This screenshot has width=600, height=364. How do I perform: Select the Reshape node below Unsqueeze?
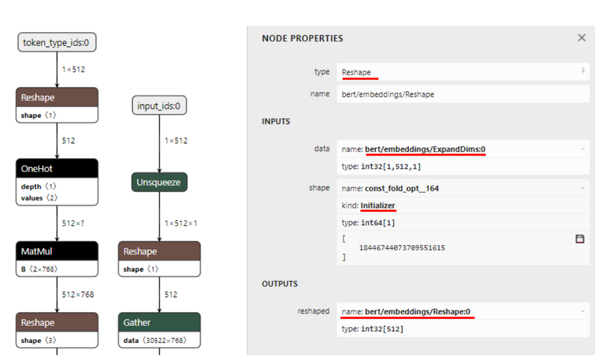[x=159, y=251]
